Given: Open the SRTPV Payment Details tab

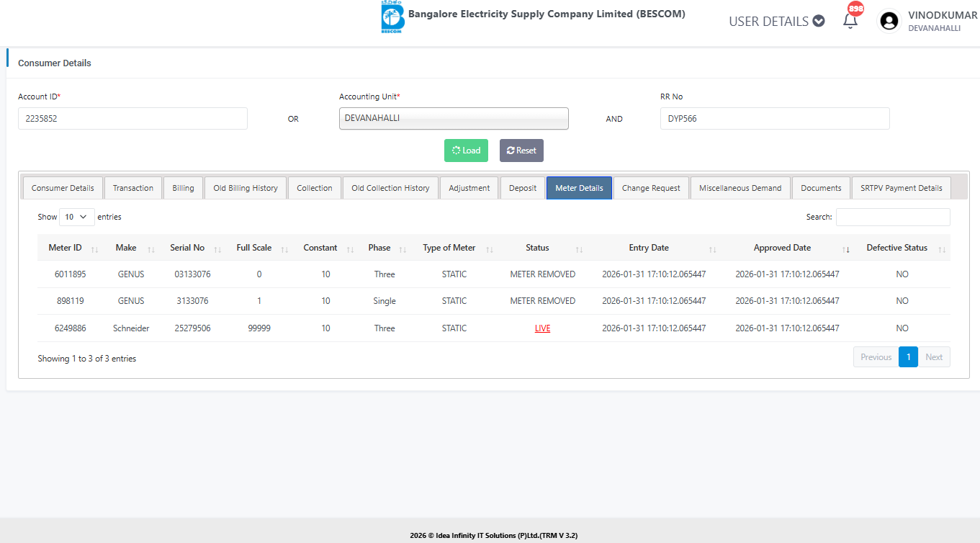Looking at the screenshot, I should click(900, 188).
